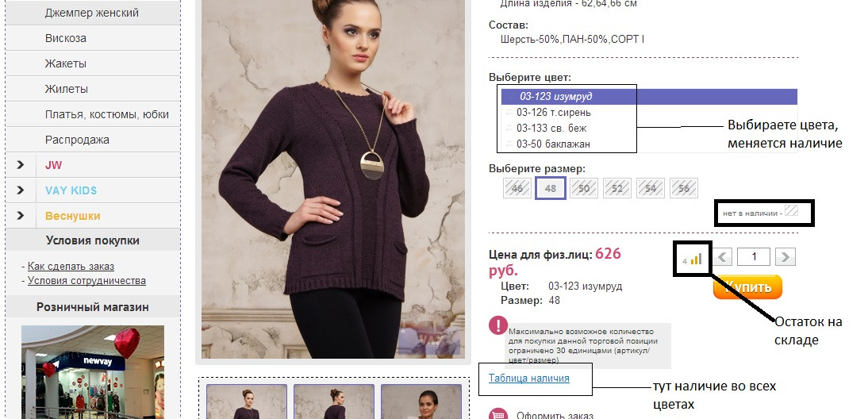The width and height of the screenshot is (868, 419).
Task: Expand the Веснушки category arrow
Action: pos(21,216)
